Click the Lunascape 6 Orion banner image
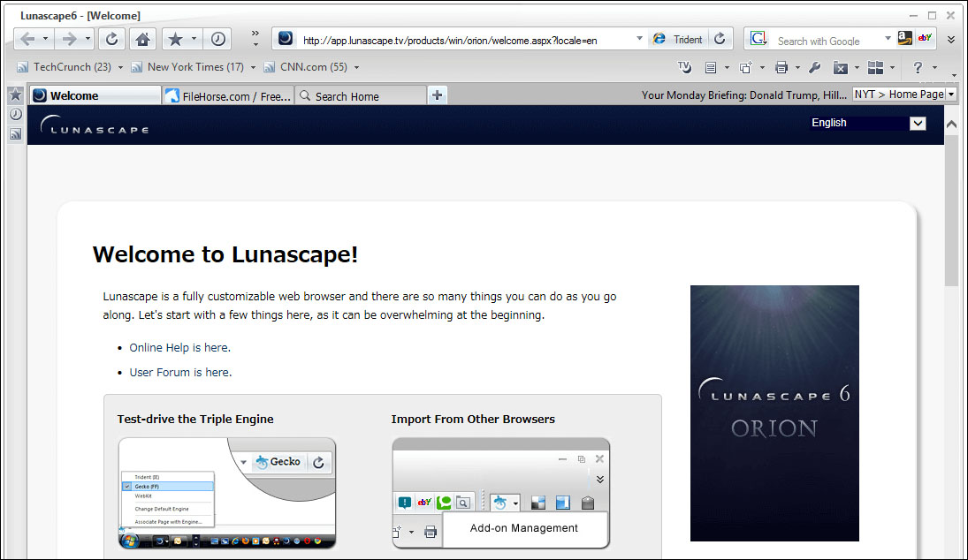The height and width of the screenshot is (560, 968). 774,413
